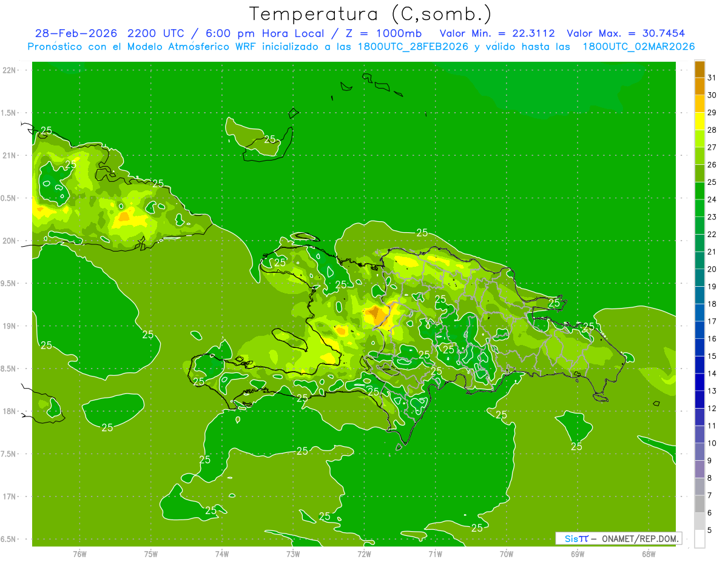728x562 pixels.
Task: Click the '75W' longitude axis label
Action: coord(151,554)
